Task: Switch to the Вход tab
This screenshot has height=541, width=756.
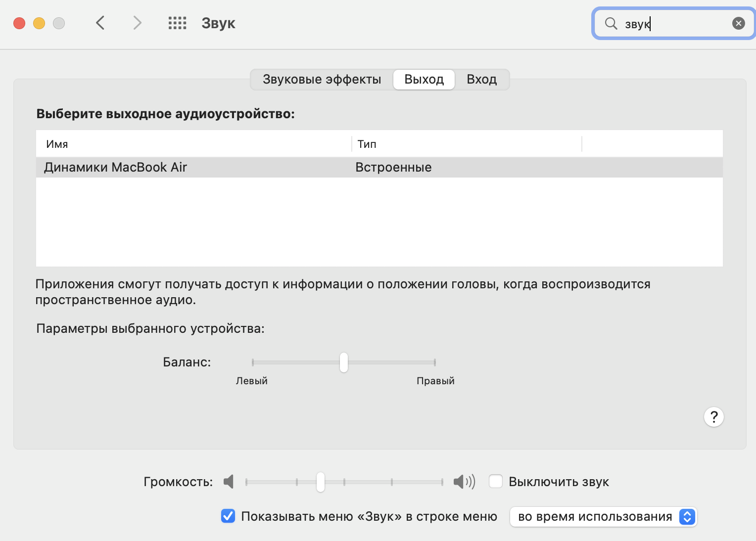Action: (x=482, y=79)
